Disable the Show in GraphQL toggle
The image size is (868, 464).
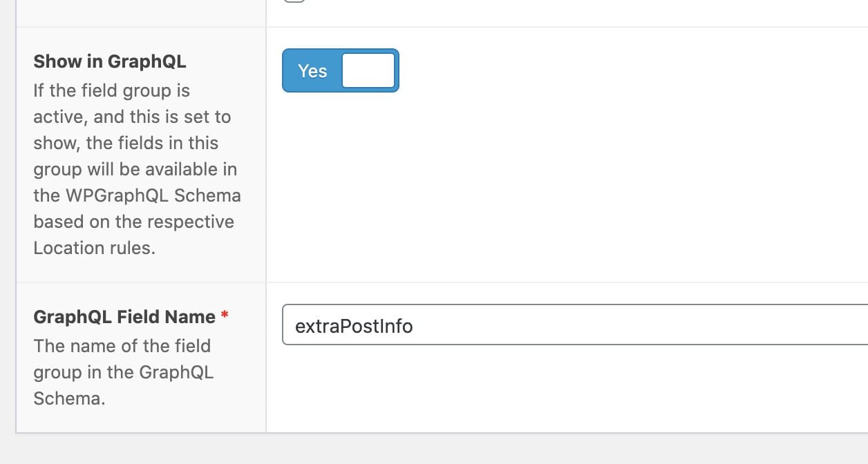[x=340, y=70]
